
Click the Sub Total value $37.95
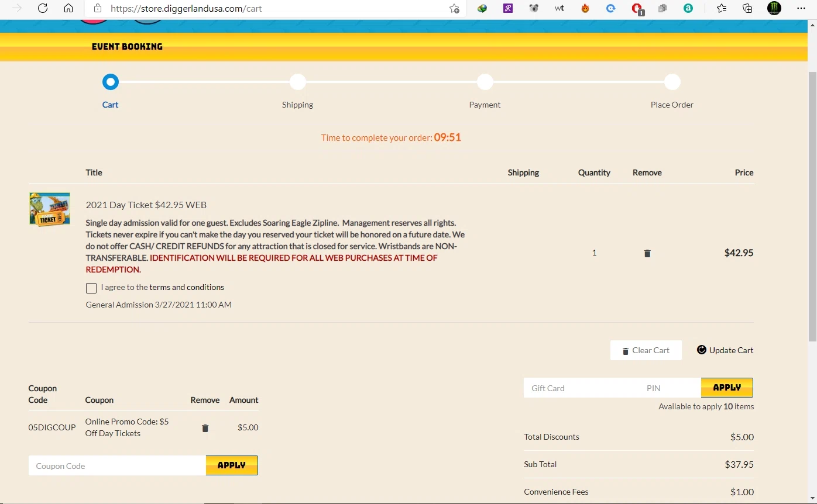click(739, 465)
